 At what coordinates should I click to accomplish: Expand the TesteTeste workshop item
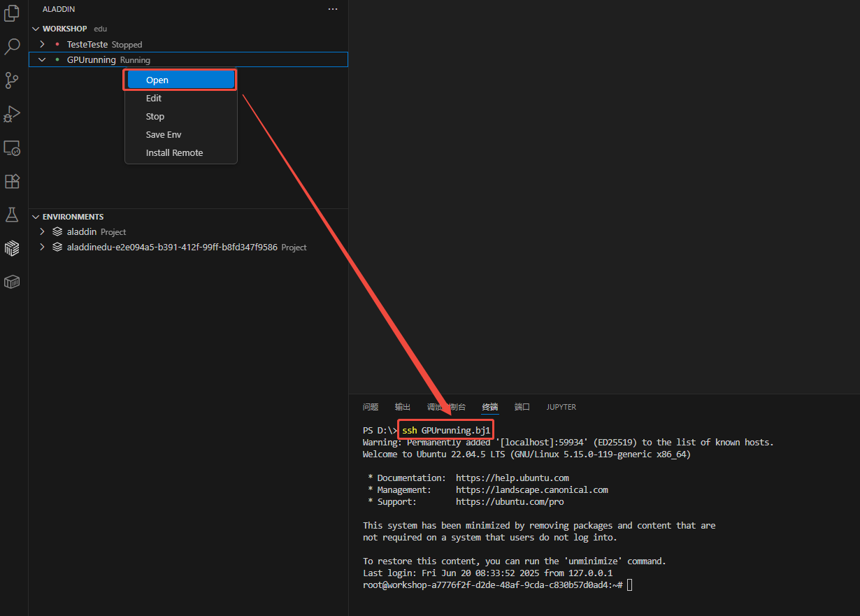pyautogui.click(x=42, y=45)
